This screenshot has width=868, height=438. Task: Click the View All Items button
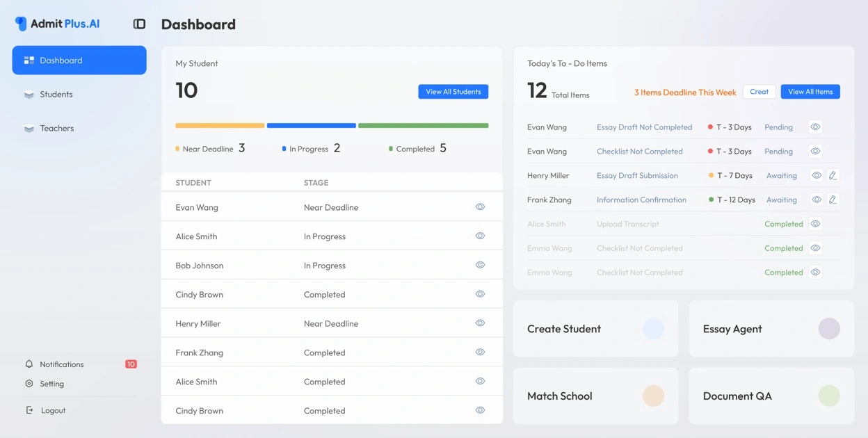tap(810, 91)
